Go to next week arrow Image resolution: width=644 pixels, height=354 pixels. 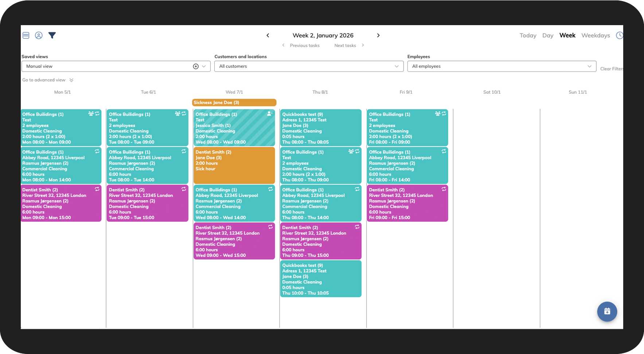(x=378, y=35)
